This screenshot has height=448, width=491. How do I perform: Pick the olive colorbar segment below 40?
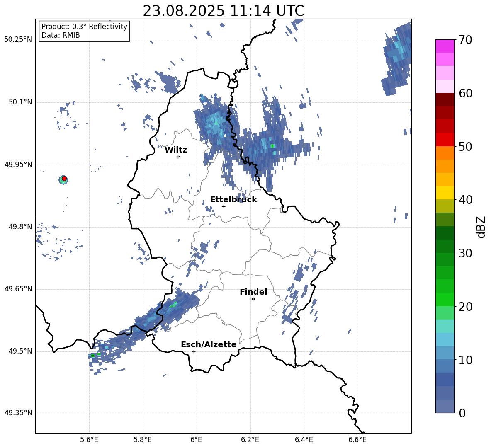click(x=445, y=206)
